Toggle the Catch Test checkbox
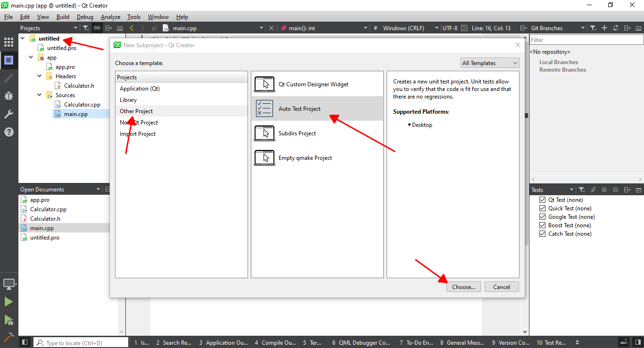 click(542, 234)
